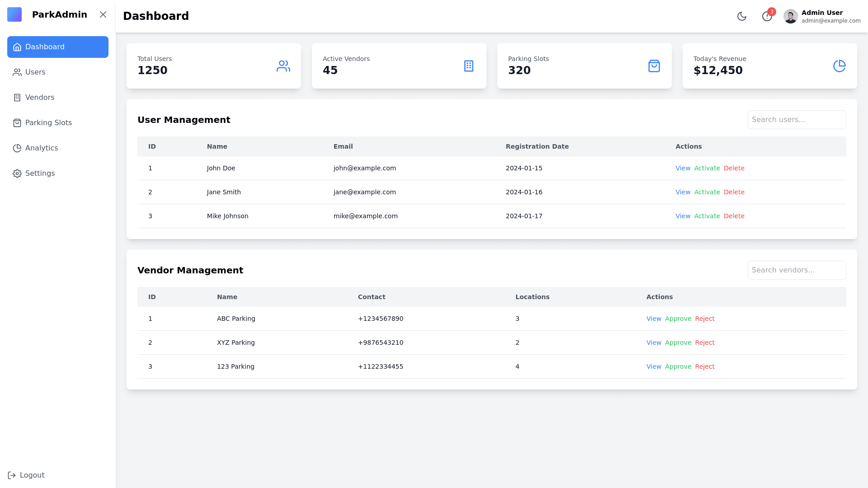Delete the user John Doe
The height and width of the screenshot is (488, 868).
[734, 168]
